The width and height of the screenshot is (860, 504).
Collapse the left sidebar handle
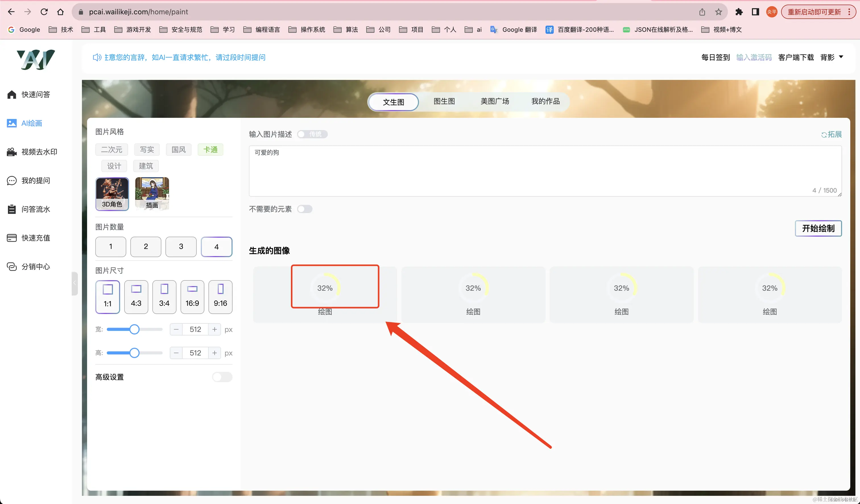click(x=75, y=283)
